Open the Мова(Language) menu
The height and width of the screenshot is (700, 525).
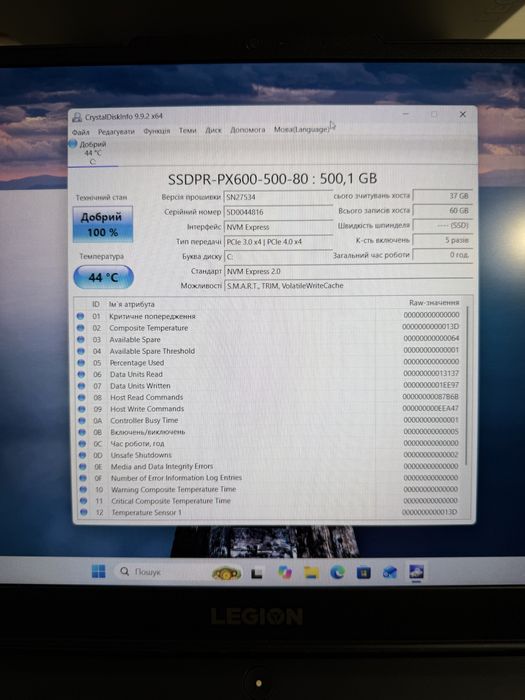(301, 129)
